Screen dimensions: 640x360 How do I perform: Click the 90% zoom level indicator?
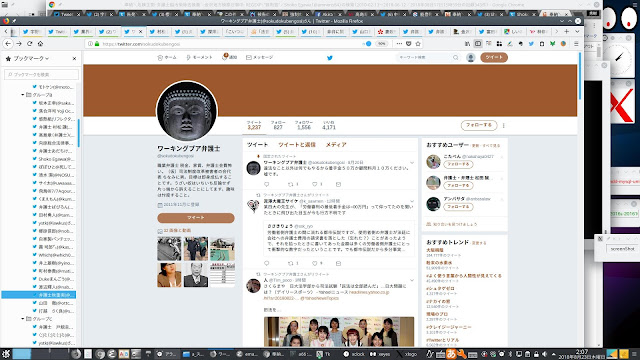pos(381,44)
